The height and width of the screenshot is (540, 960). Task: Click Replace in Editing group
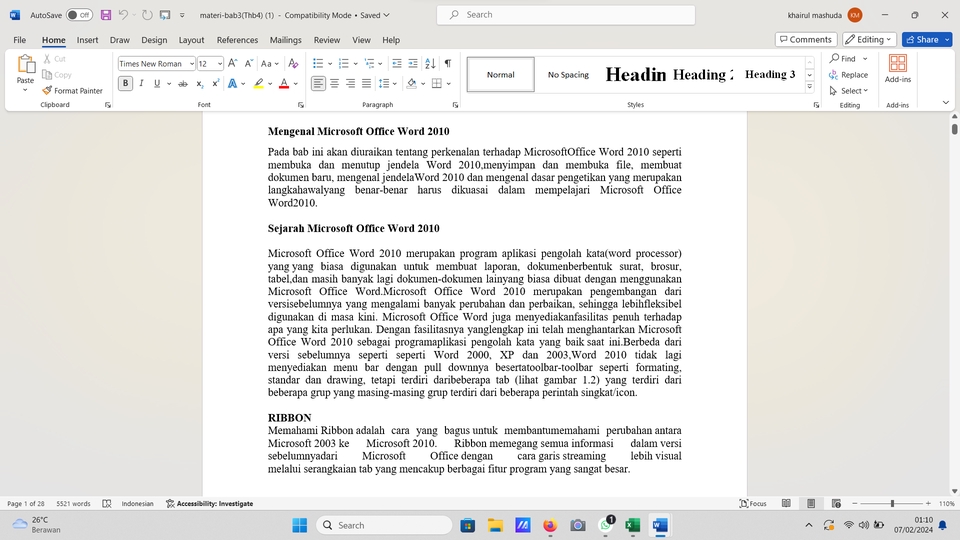[849, 75]
